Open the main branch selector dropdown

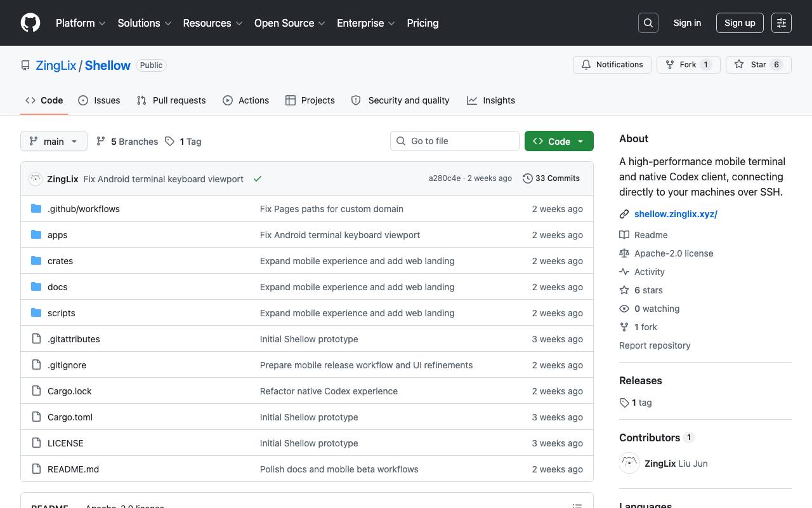pos(54,141)
